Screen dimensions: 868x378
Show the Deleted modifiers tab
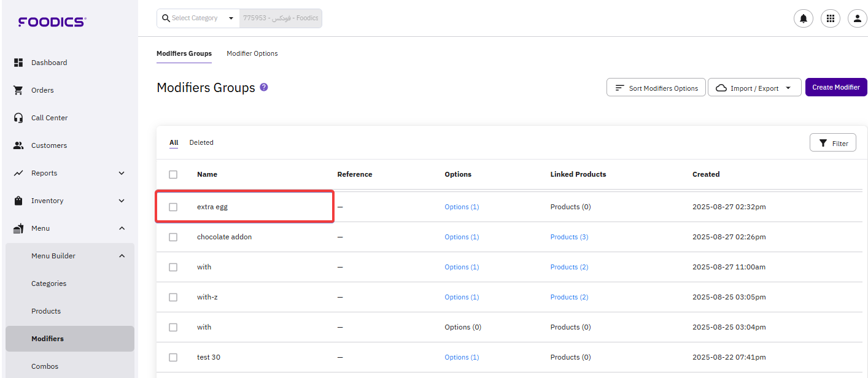[x=201, y=142]
